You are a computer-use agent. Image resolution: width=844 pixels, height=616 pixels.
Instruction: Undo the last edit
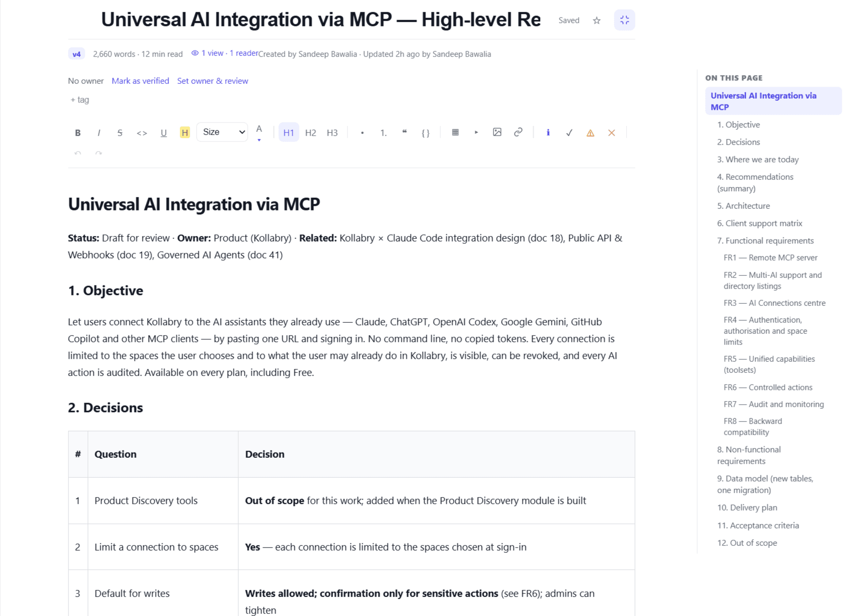pos(78,153)
